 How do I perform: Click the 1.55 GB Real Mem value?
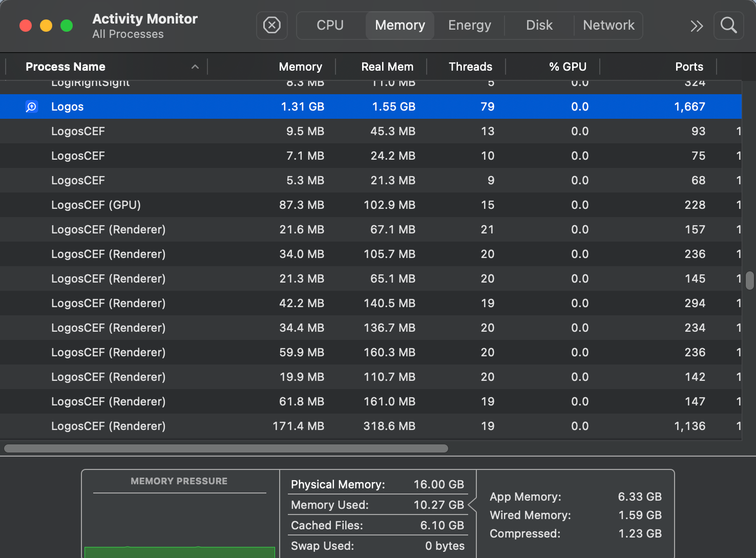[x=393, y=106]
